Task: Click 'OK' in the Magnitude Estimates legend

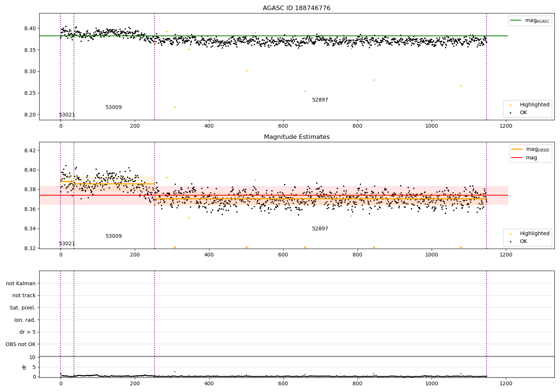Action: [x=519, y=242]
